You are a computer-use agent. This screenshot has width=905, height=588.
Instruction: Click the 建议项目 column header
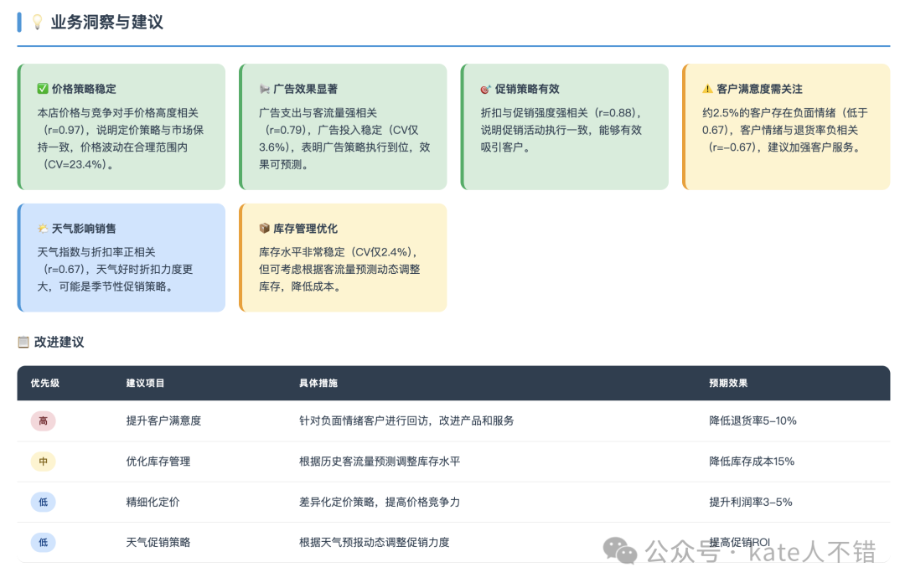pyautogui.click(x=145, y=383)
